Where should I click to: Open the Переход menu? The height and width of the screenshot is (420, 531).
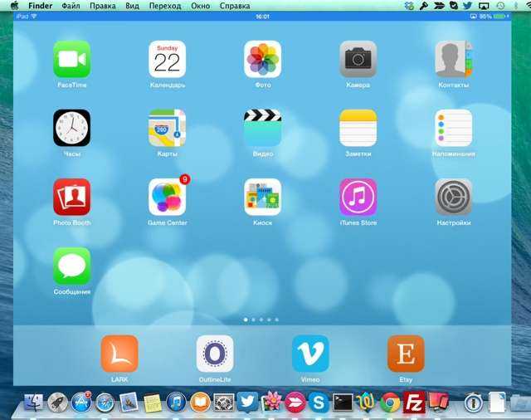coord(165,6)
